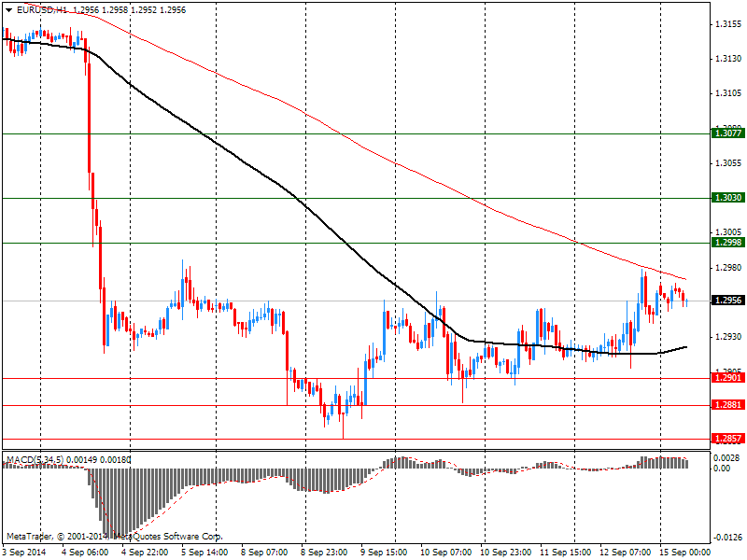This screenshot has width=747, height=560.
Task: Click the 10 Sep 23:00 time axis label
Action: [x=506, y=553]
